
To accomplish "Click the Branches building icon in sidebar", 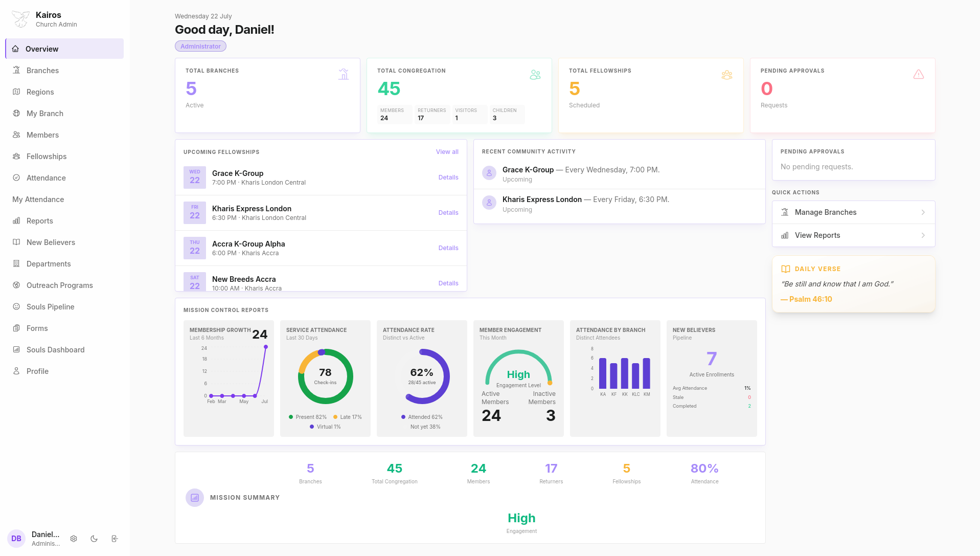I will point(16,70).
